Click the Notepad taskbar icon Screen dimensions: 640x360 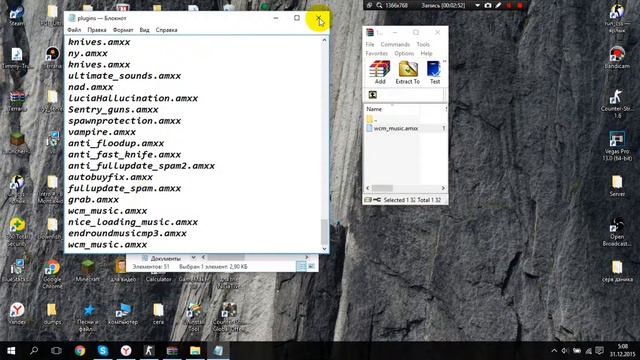point(218,351)
